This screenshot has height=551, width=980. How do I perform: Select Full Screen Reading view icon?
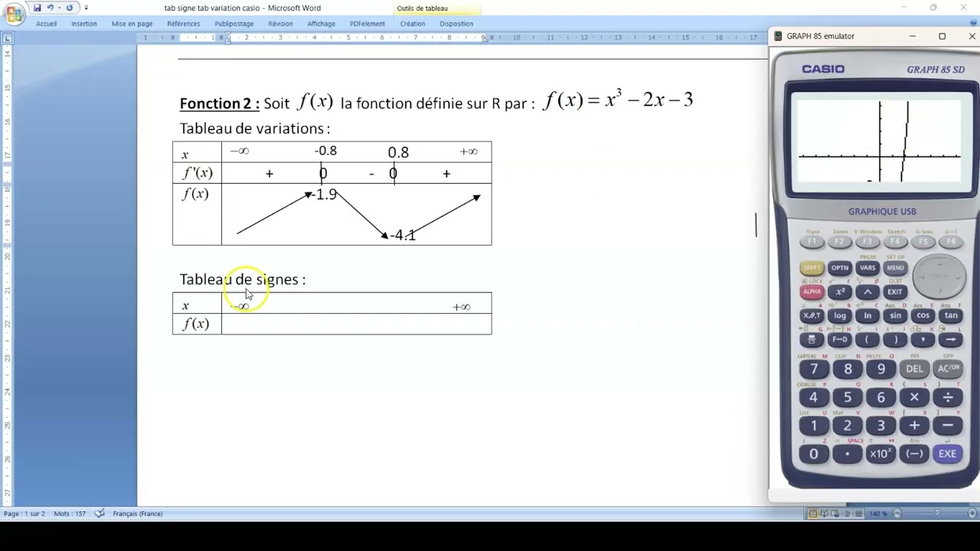click(825, 514)
